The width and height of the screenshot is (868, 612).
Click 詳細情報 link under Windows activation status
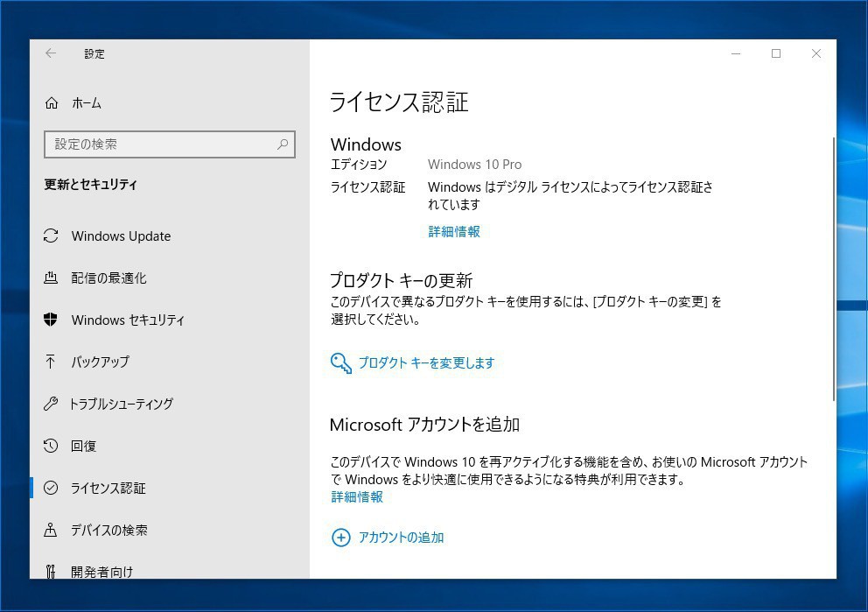pos(454,231)
